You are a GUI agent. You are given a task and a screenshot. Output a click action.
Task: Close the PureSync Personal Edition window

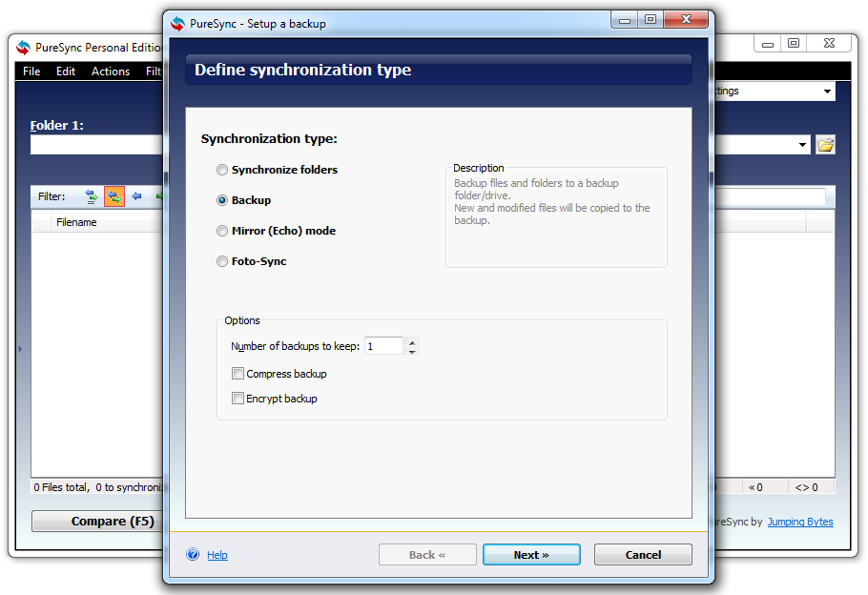(x=829, y=43)
